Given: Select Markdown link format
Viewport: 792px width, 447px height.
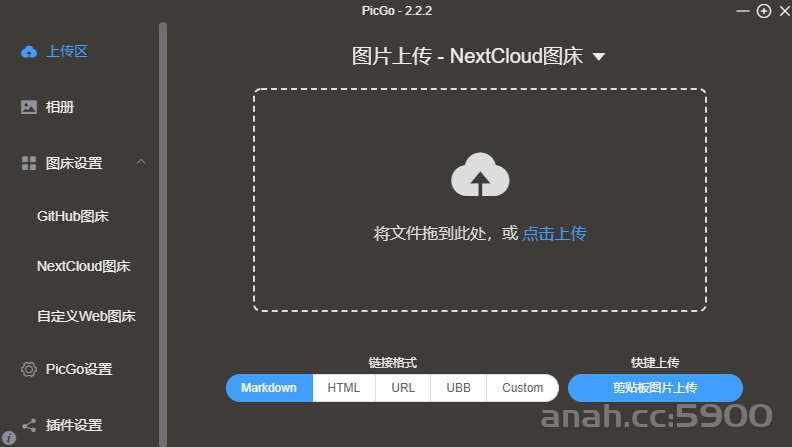Looking at the screenshot, I should click(269, 388).
